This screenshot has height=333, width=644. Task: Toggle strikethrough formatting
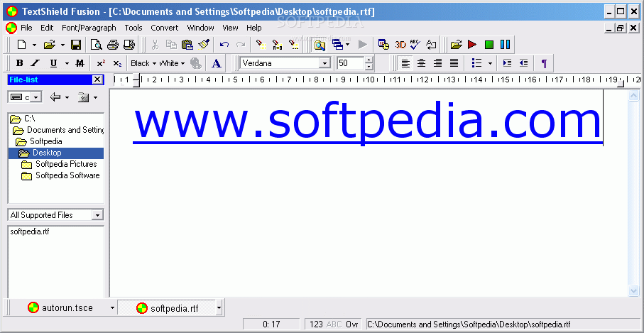click(x=80, y=63)
